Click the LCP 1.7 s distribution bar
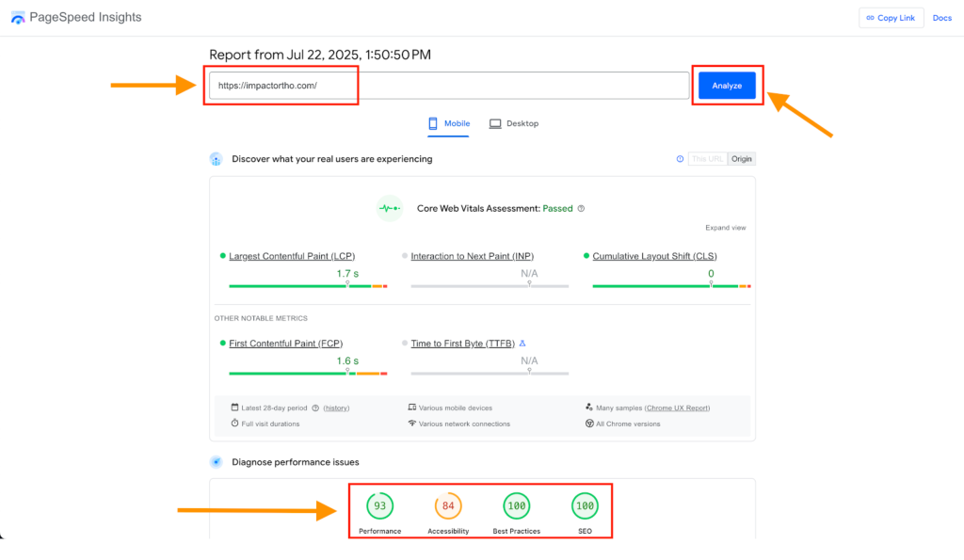This screenshot has width=964, height=560. [x=308, y=286]
